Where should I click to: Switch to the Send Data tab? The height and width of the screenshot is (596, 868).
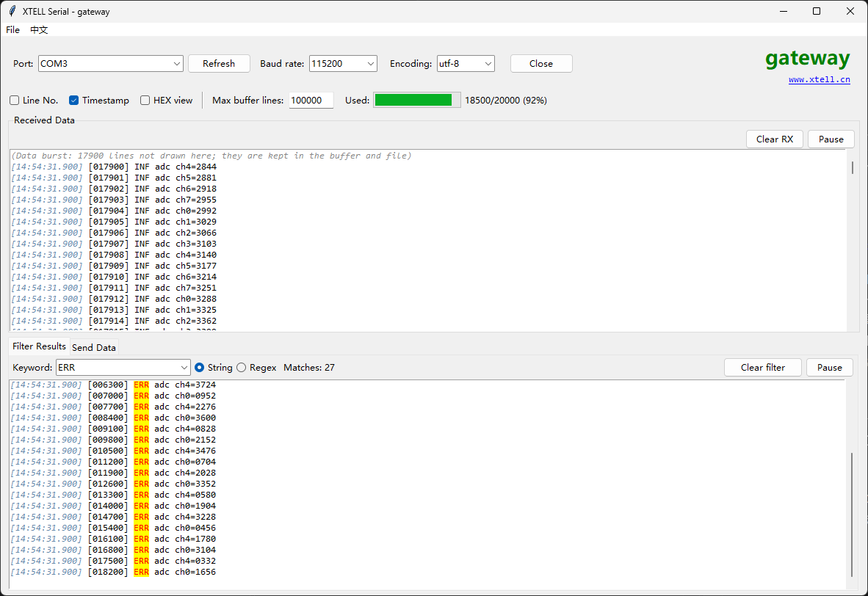[x=93, y=347]
